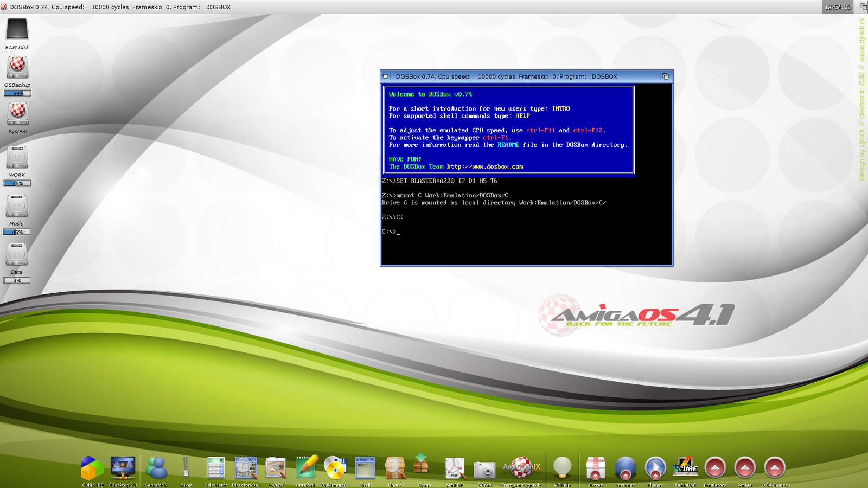Click the Music 45% usage bar
868x488 pixels.
click(17, 232)
